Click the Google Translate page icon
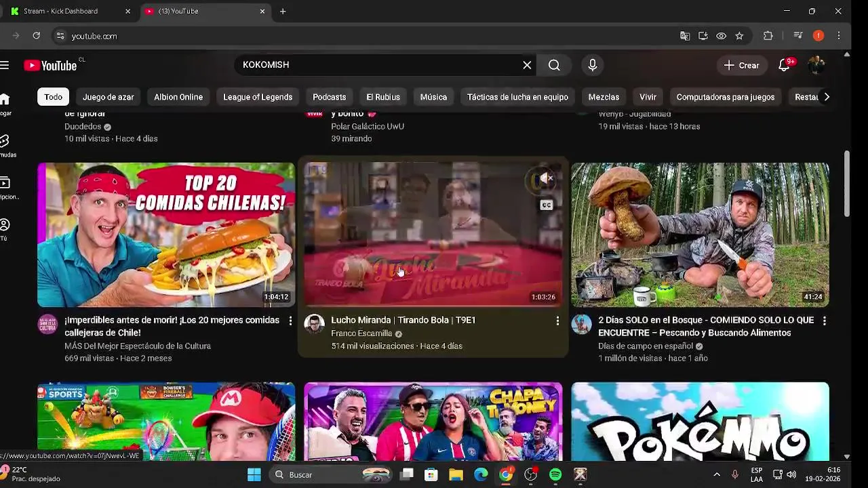This screenshot has width=868, height=488. (x=685, y=36)
